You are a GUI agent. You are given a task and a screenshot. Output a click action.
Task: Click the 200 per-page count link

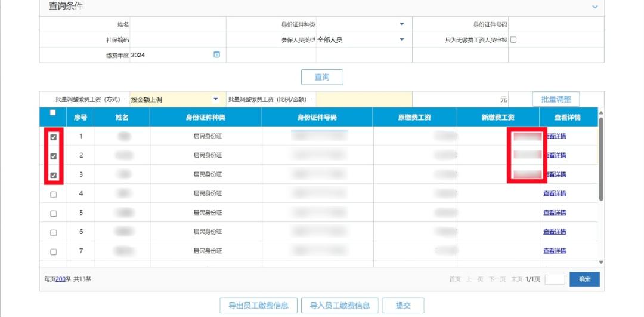pos(60,279)
